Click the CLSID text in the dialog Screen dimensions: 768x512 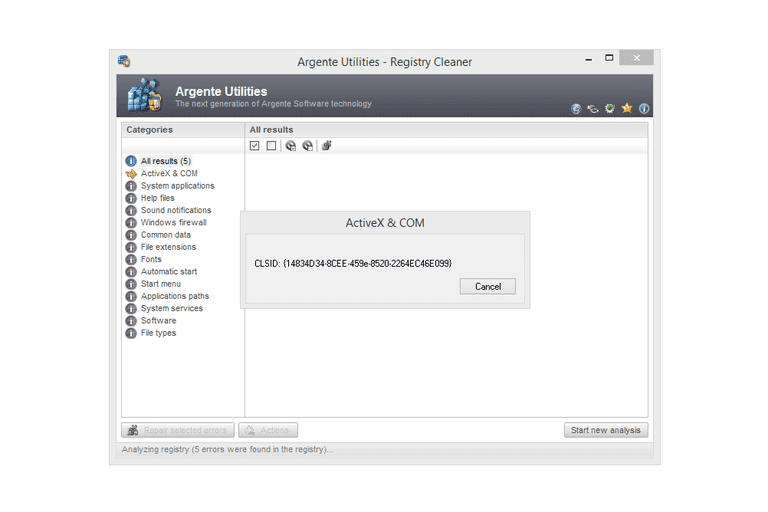click(x=353, y=264)
